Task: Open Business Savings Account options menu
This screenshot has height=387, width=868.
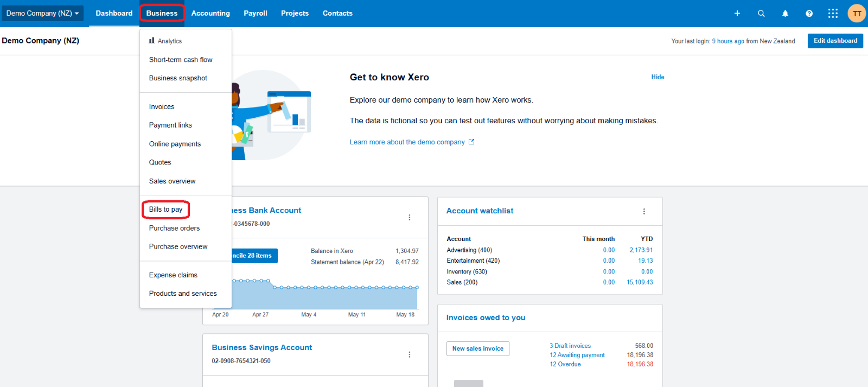Action: (410, 354)
